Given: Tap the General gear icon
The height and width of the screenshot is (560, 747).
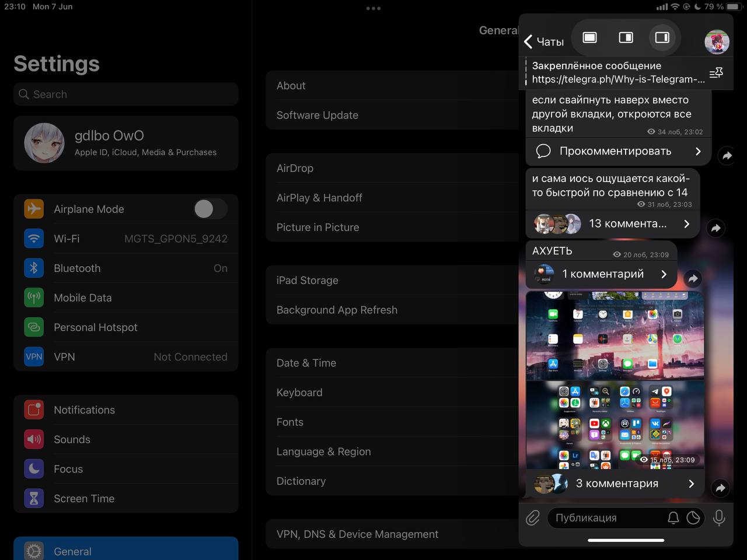Looking at the screenshot, I should [34, 551].
